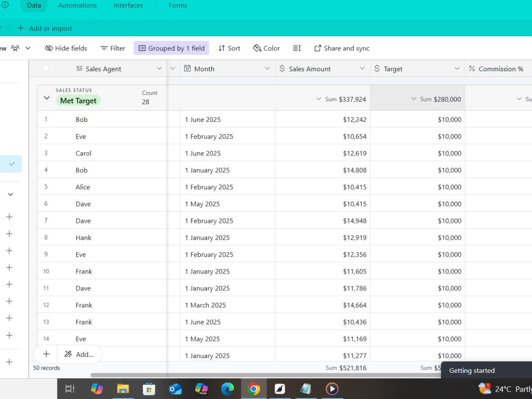
Task: Open the Getting started panel
Action: pos(487,370)
